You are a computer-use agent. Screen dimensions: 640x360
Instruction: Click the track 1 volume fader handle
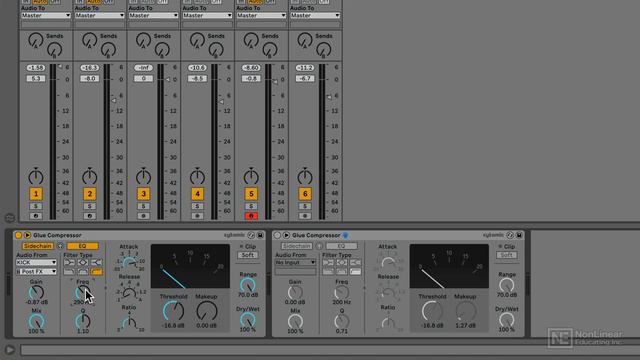(x=60, y=66)
